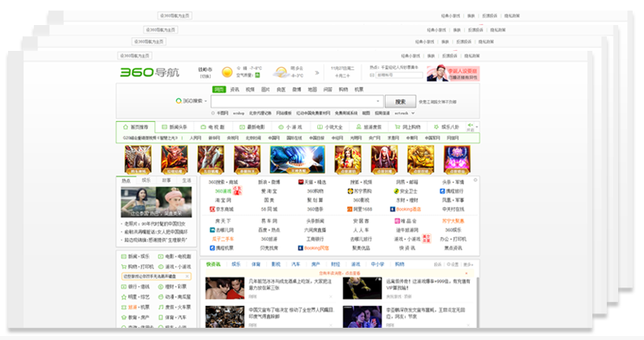Screen dimensions: 644x340
Task: Select the 地图 search type tab
Action: click(312, 89)
